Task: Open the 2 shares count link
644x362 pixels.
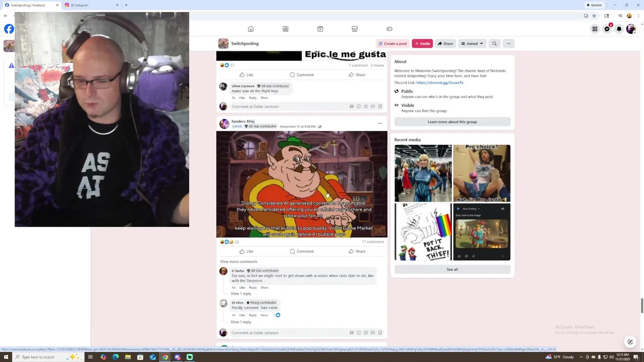Action: pyautogui.click(x=377, y=65)
